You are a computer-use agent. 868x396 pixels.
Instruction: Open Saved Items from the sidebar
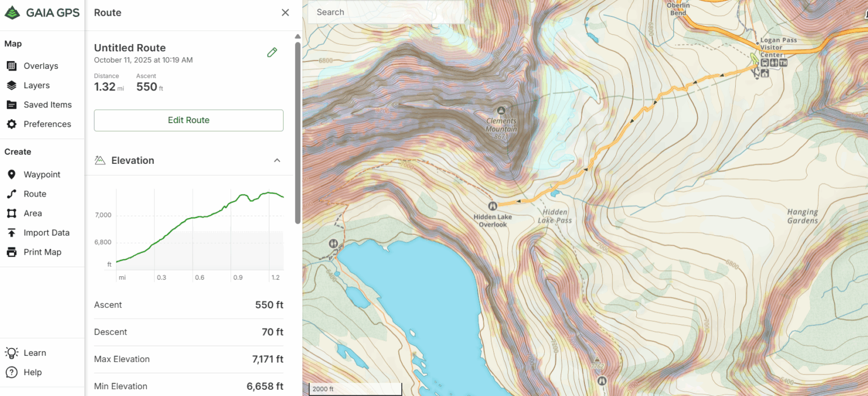coord(11,105)
